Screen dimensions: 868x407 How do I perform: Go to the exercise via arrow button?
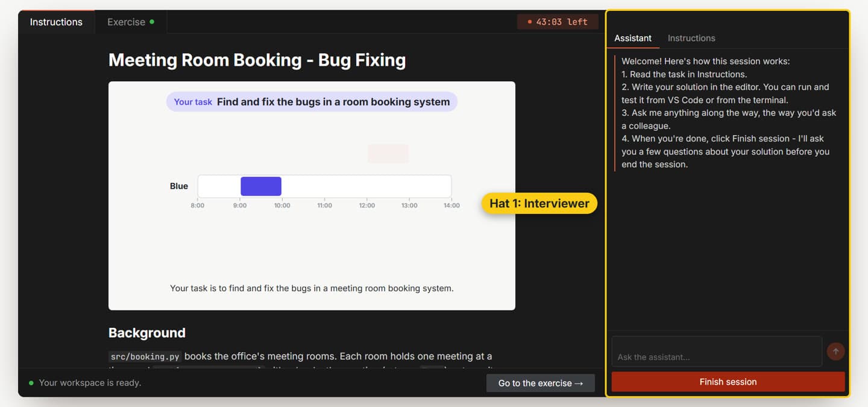tap(541, 383)
